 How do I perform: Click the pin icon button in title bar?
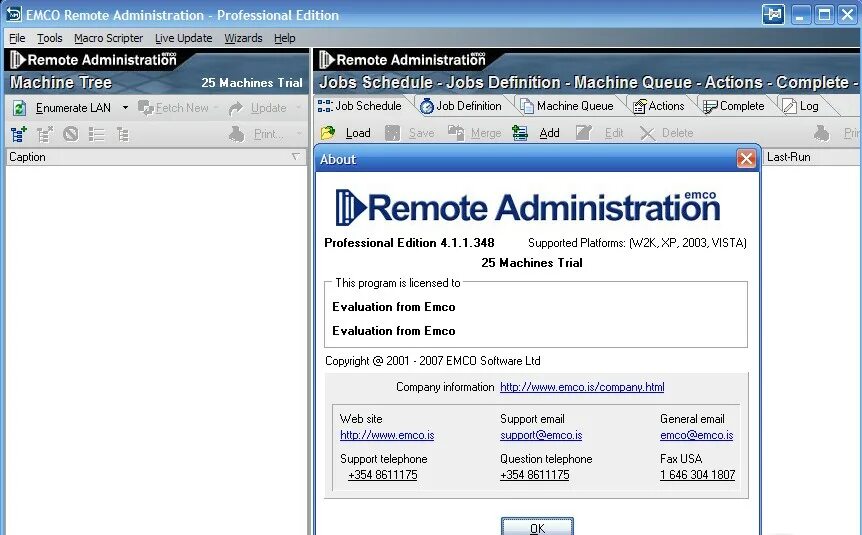click(773, 14)
